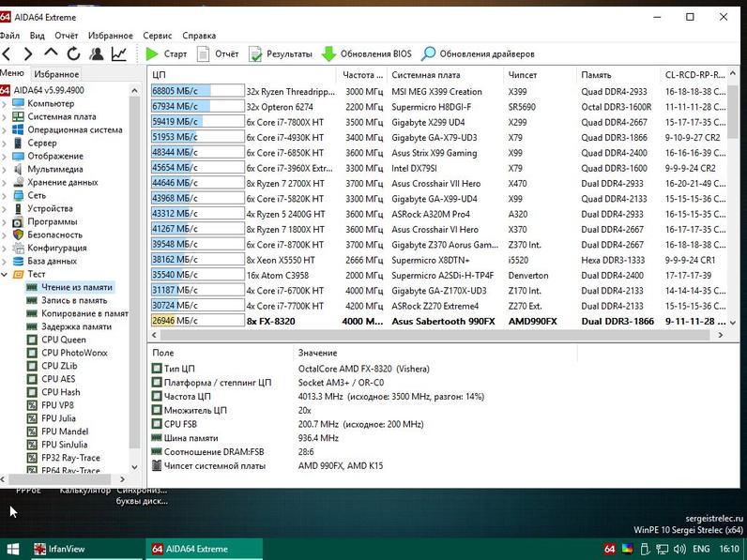Open the Файл menu

point(9,36)
